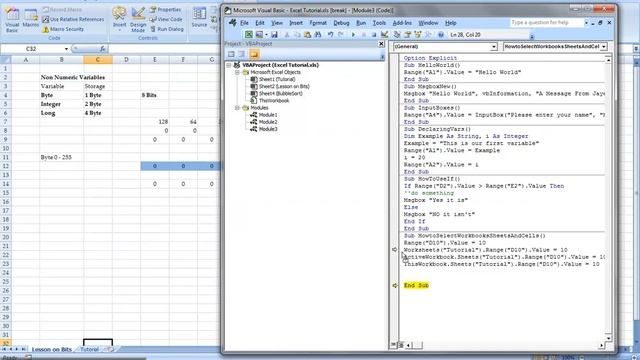Open Find with the binoculars icon
Screen dimensions: 640x360
(x=318, y=35)
